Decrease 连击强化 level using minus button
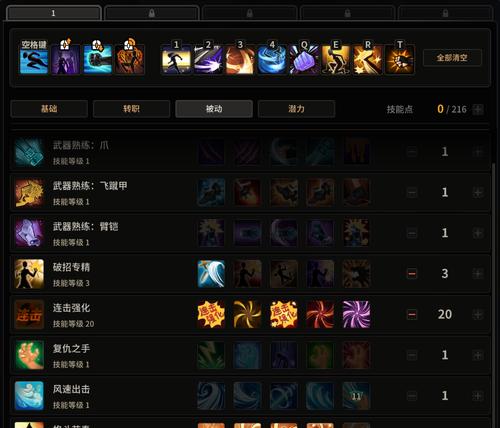 tap(412, 314)
